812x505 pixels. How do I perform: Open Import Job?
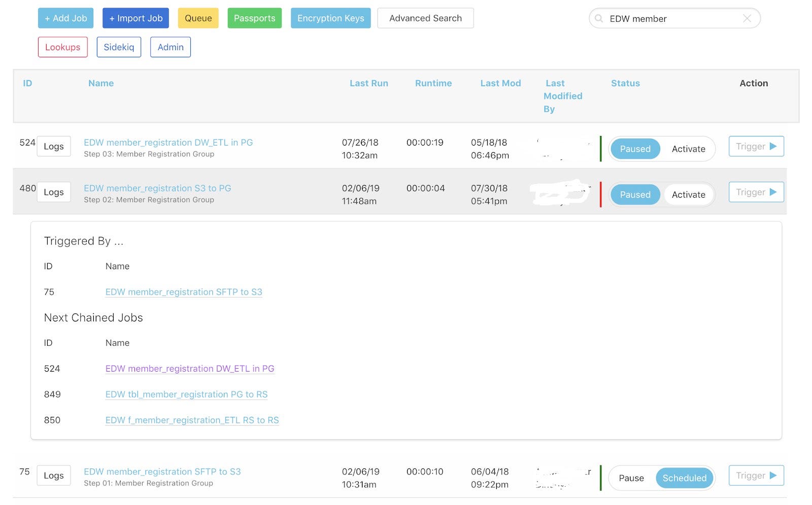136,18
